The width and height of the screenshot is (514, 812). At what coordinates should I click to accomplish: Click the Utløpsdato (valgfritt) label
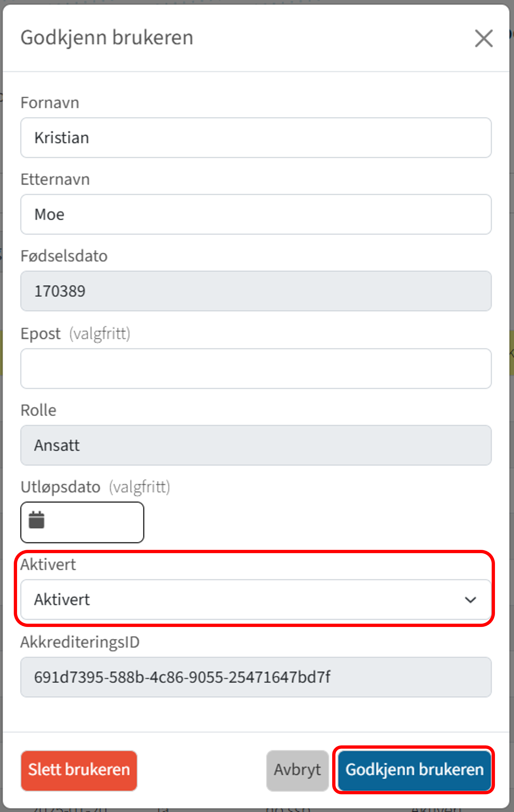(x=95, y=487)
